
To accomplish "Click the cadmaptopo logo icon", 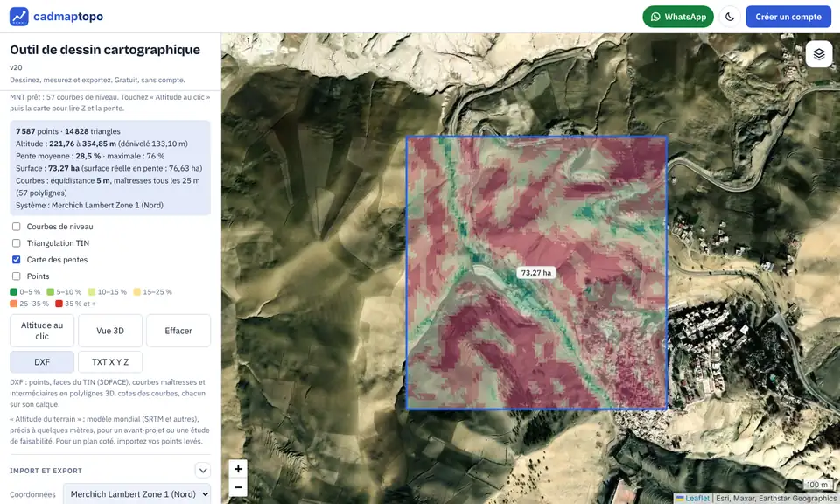I will [x=18, y=17].
